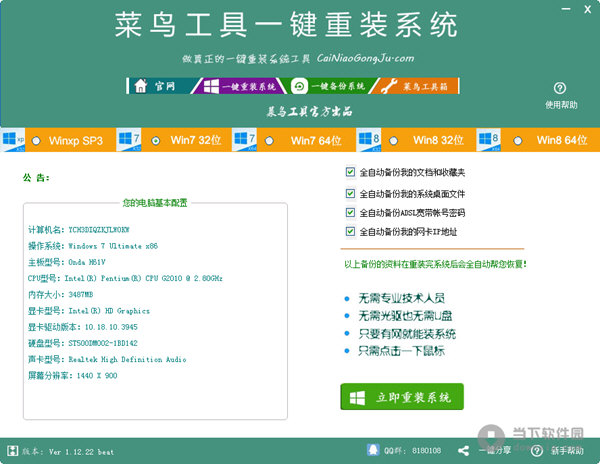Click the 屏幕分辨率: 1440 X 900 row

73,375
